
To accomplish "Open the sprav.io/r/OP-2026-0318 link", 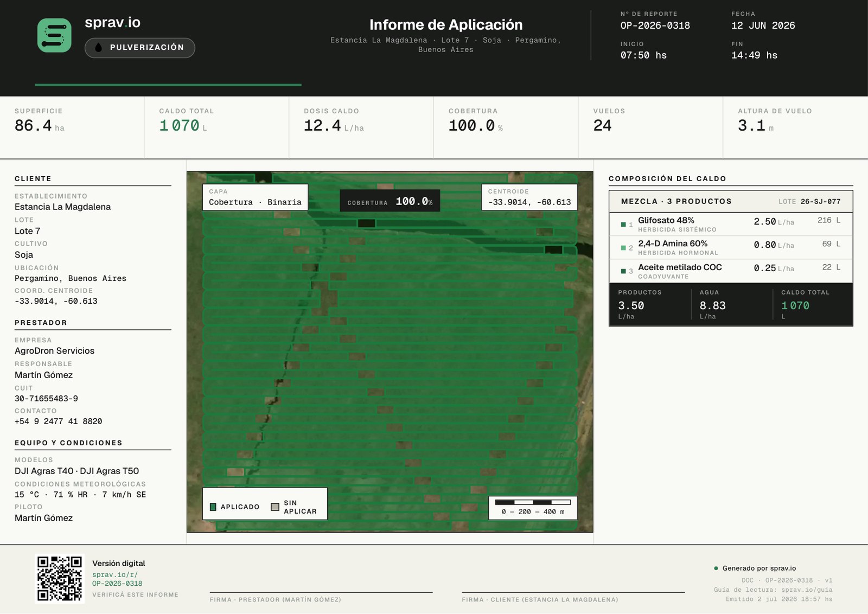I will 117,579.
